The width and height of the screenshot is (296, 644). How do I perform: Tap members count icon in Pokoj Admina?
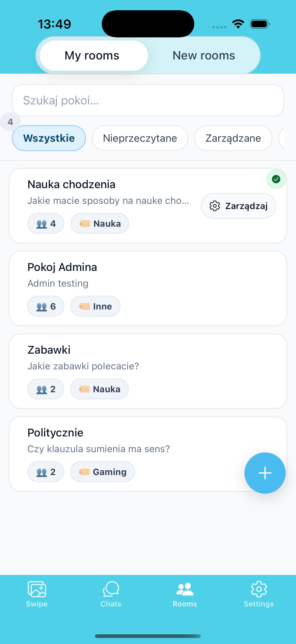coord(42,307)
